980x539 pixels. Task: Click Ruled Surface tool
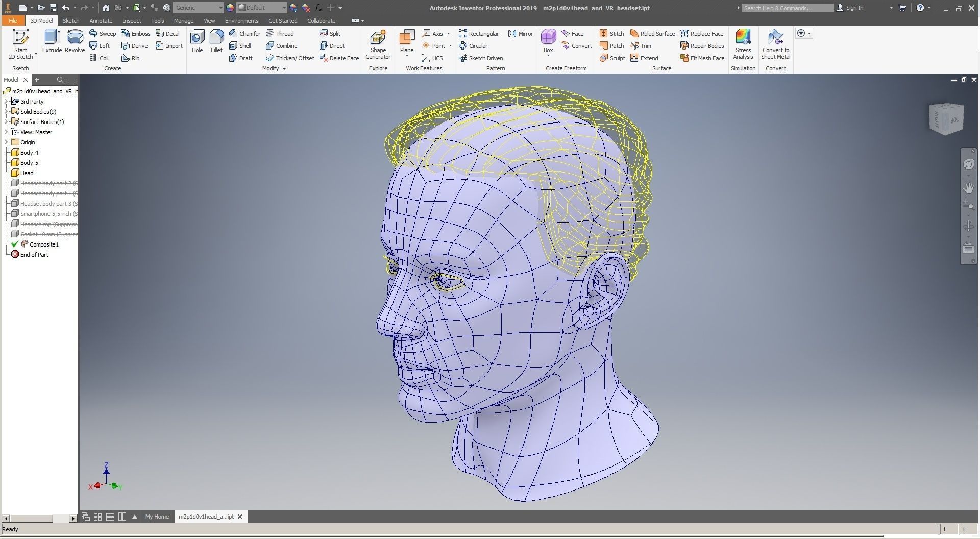click(x=652, y=34)
